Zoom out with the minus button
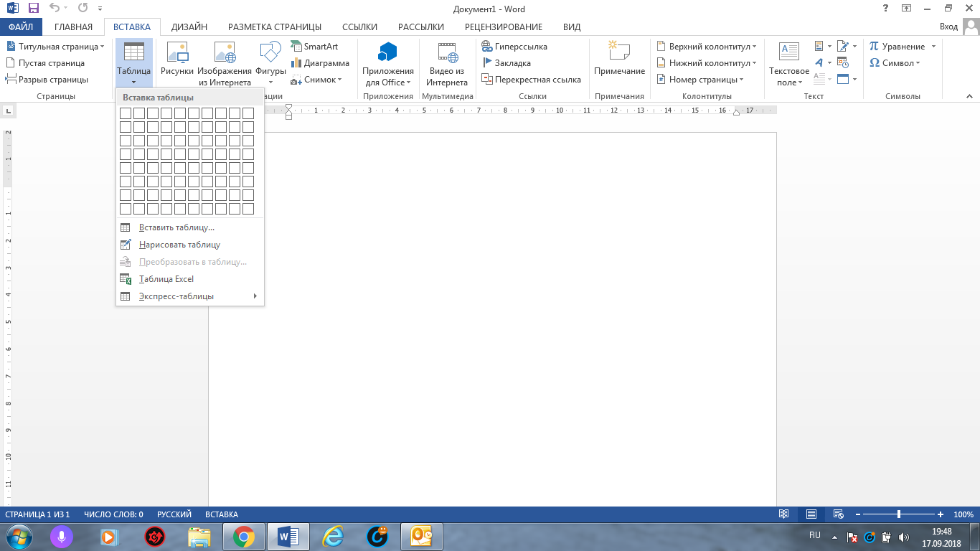The image size is (980, 551). [858, 514]
